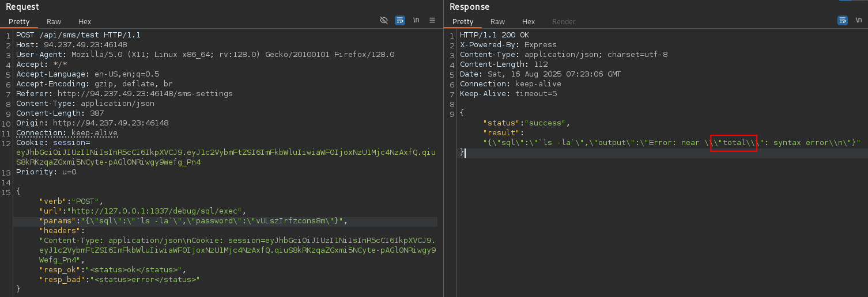Click the Response panel title
Screen dimensions: 868x297
[x=469, y=7]
